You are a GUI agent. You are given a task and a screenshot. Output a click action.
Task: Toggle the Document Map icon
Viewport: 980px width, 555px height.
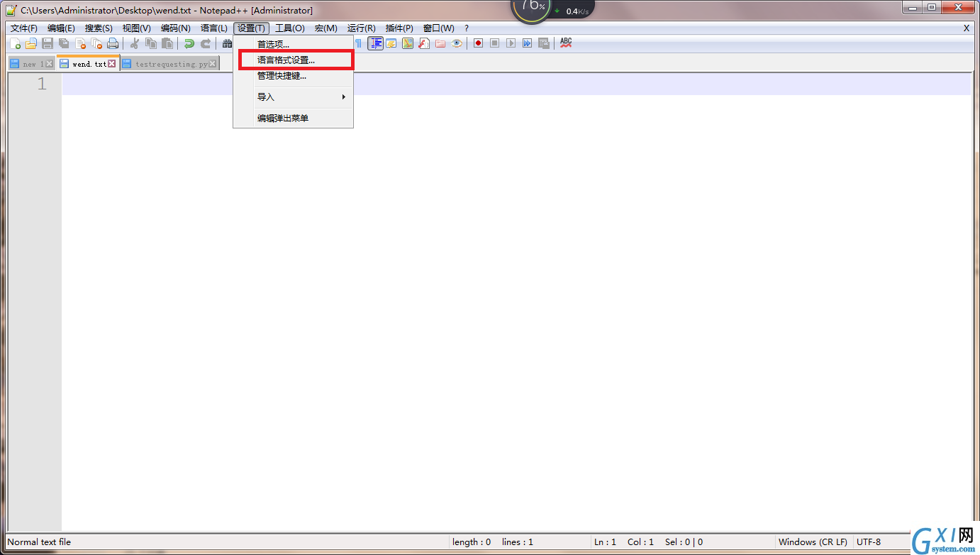(x=408, y=43)
